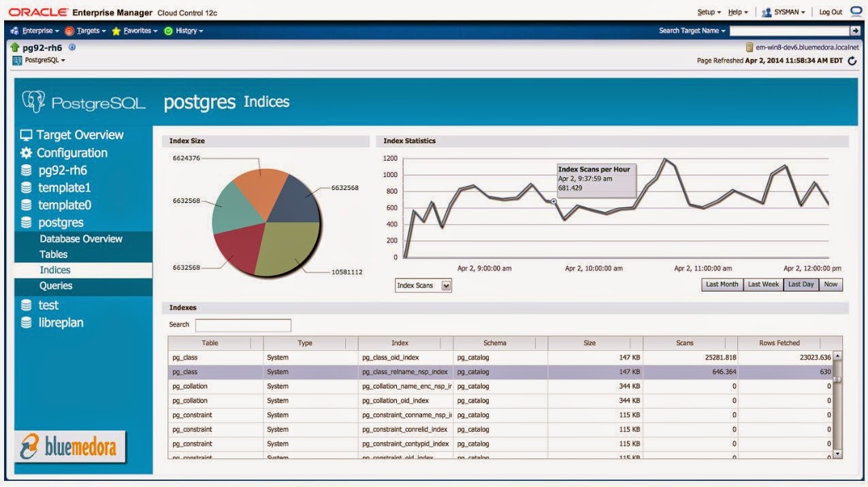Click the info icon next to pg92-rh6
868x487 pixels.
click(x=72, y=47)
